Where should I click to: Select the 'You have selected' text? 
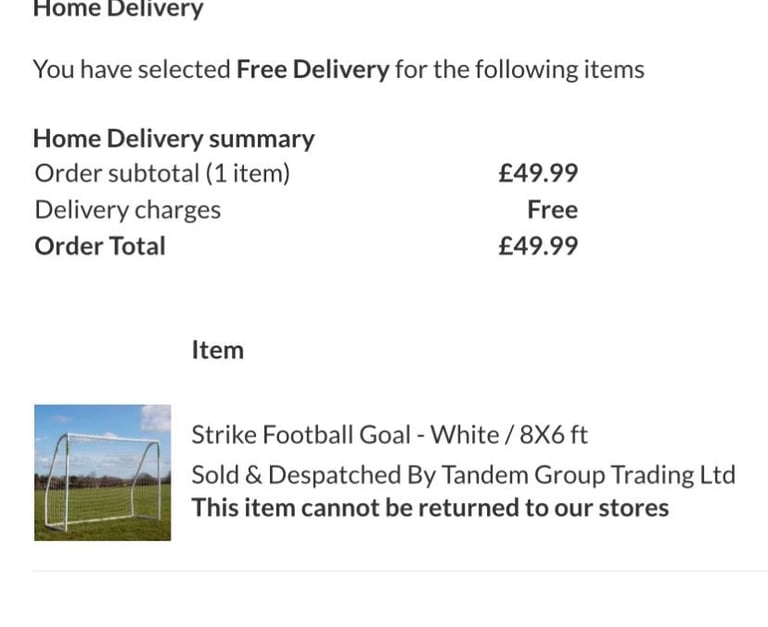pyautogui.click(x=132, y=69)
